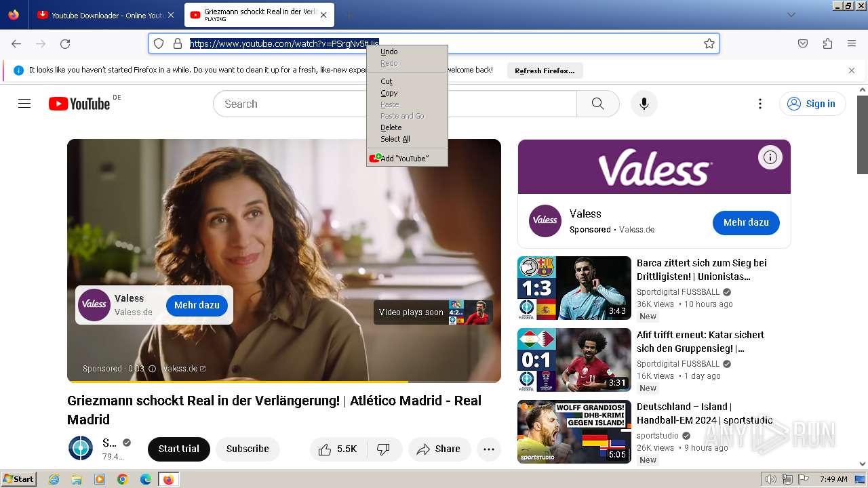Click the ad info circle on Valess banner
The width and height of the screenshot is (868, 488).
[x=770, y=157]
